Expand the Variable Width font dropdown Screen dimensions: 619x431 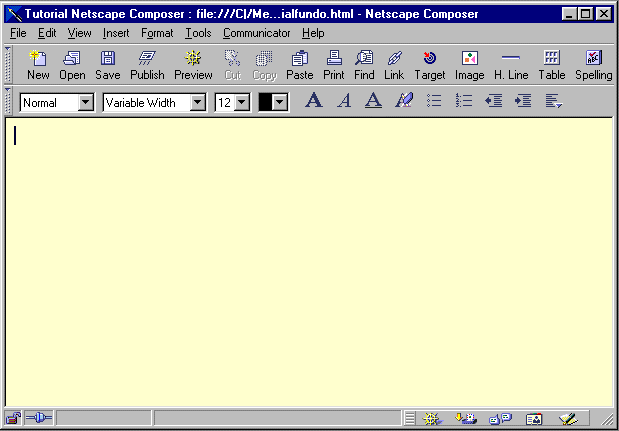tap(197, 102)
